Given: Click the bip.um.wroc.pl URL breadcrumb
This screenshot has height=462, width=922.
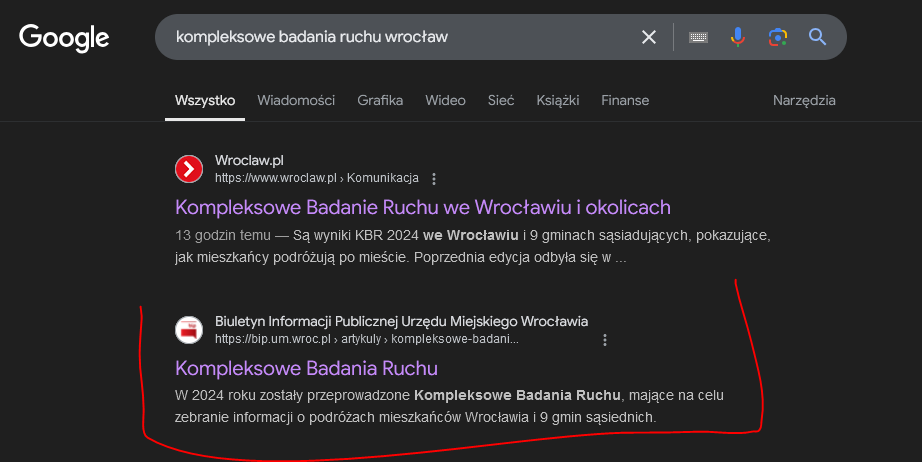Looking at the screenshot, I should coord(367,339).
